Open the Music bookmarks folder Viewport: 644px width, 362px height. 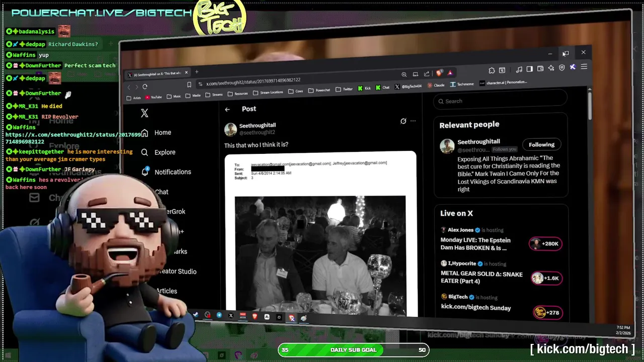(174, 96)
